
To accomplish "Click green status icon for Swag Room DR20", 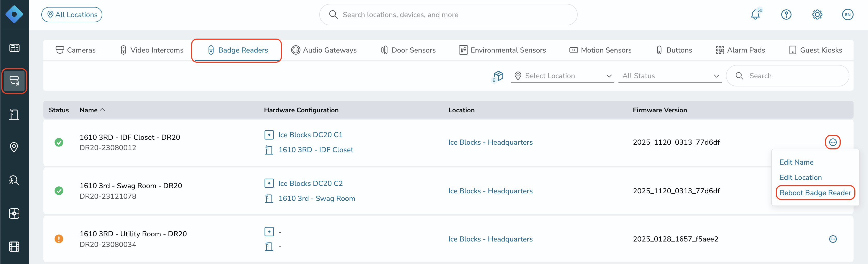I will [59, 191].
